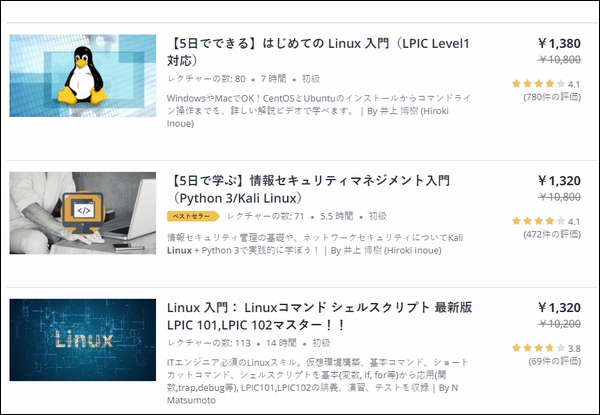Click 初級 level of the 14 時間 course
Screen dimensions: 600x415
[x=321, y=343]
